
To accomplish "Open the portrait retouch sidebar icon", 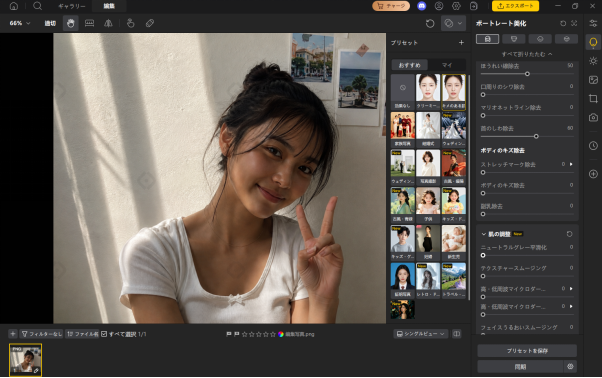I will pyautogui.click(x=593, y=42).
